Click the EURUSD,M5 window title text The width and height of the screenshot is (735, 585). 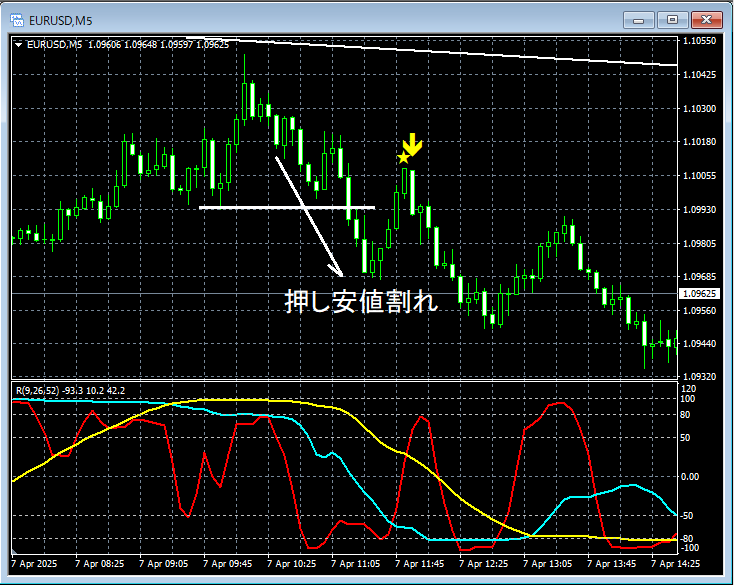60,21
